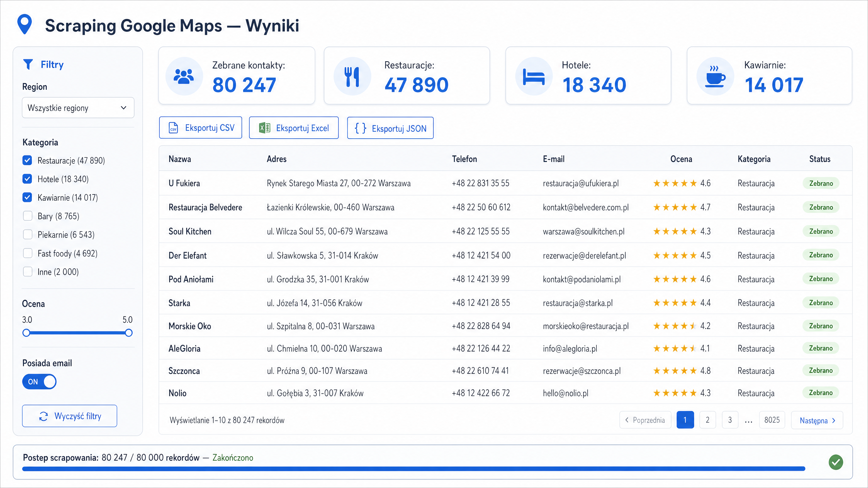Screen dimensions: 868x488
Task: Click the star rating for Morskie Oko
Action: coord(675,326)
